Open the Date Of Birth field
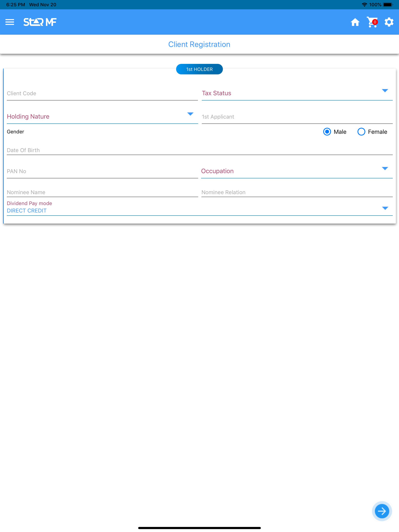Viewport: 399px width, 532px height. tap(199, 150)
